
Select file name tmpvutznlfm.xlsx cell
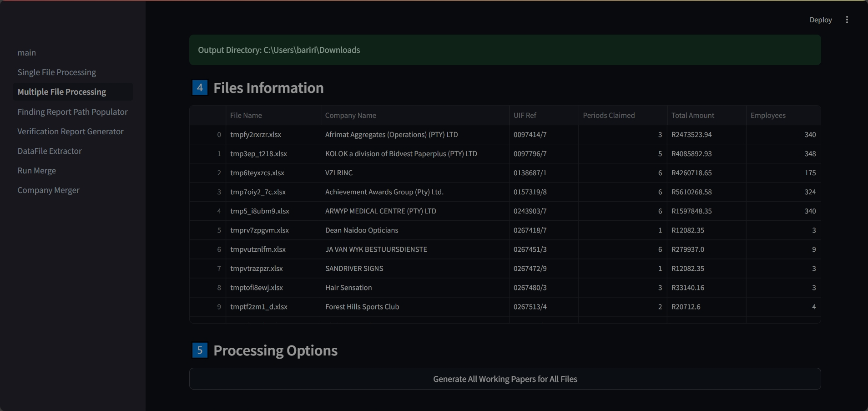pos(273,249)
